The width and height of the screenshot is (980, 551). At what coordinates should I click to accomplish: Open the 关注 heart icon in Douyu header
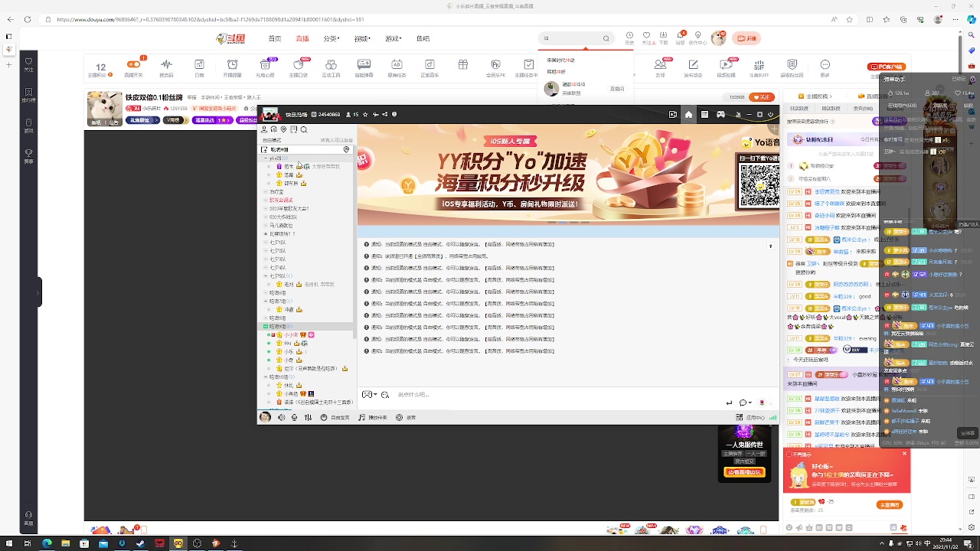click(x=646, y=36)
